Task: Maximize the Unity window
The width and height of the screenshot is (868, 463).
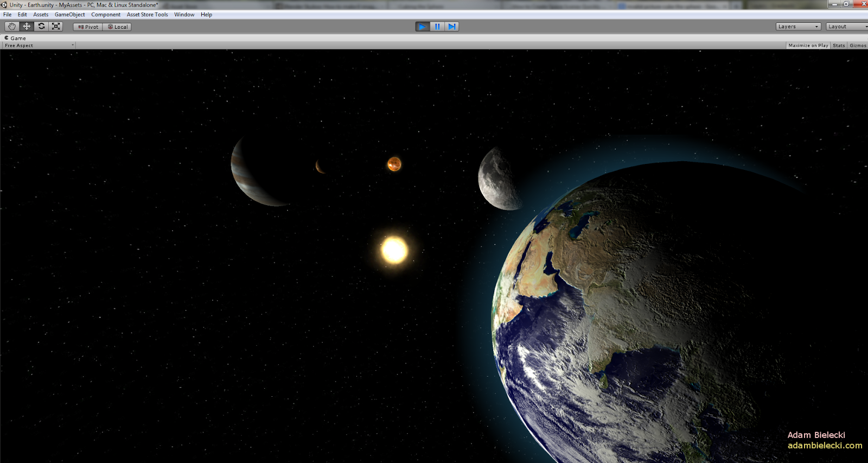Action: pos(846,4)
